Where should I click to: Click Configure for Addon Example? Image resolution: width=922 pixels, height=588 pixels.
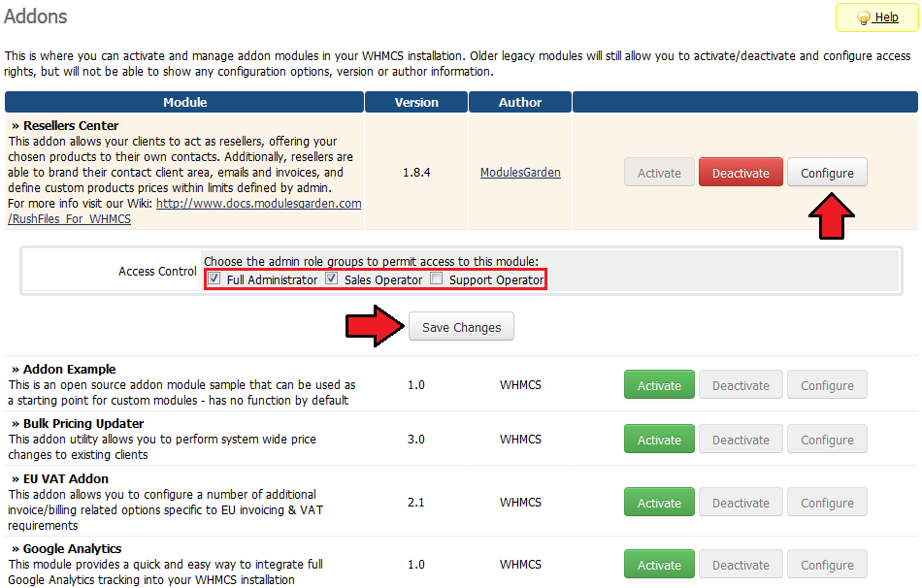point(827,384)
